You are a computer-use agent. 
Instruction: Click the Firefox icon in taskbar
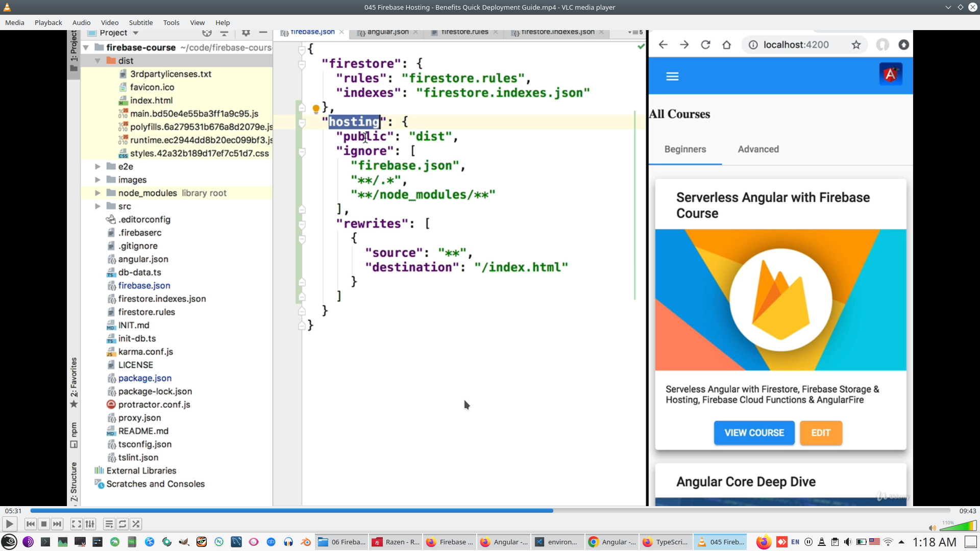763,542
